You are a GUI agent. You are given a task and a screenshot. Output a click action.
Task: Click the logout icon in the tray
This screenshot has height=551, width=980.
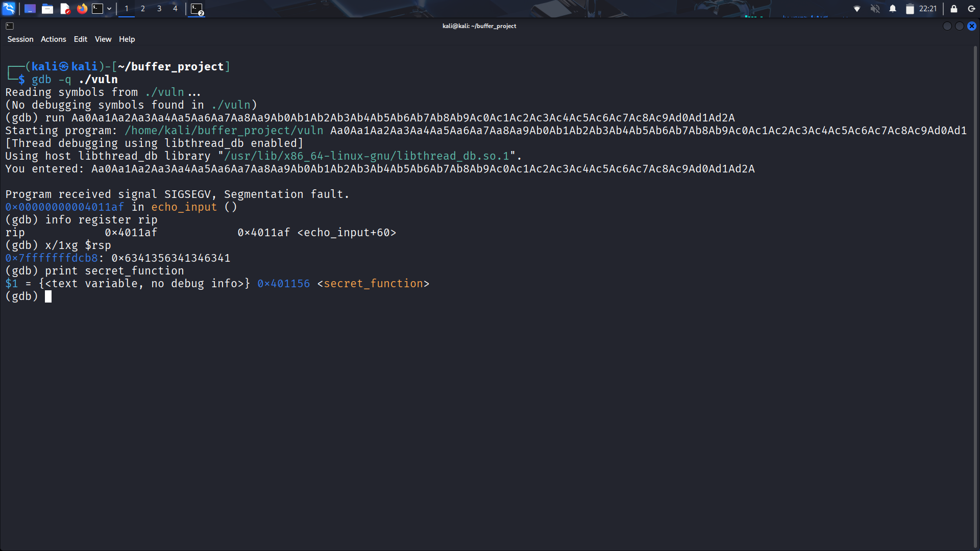tap(971, 9)
